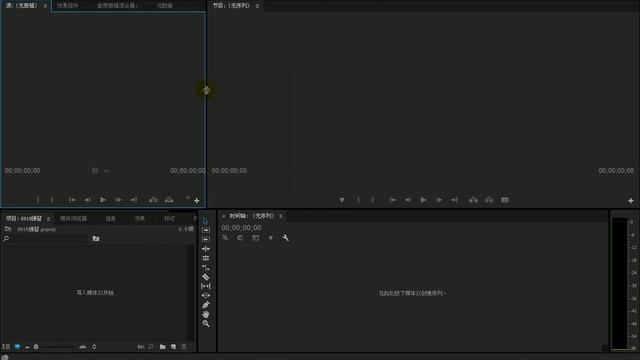
Task: Click the Lift button in Program monitor
Action: click(473, 200)
